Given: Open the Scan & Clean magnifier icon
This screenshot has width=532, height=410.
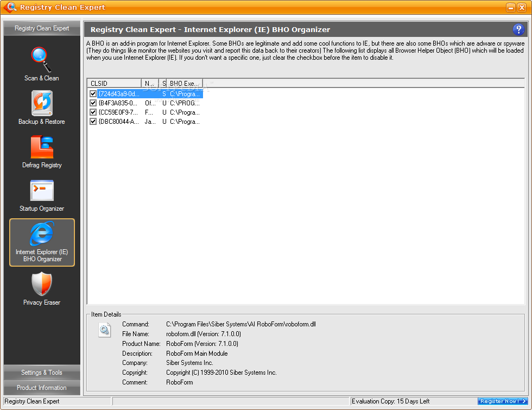Looking at the screenshot, I should [x=41, y=59].
